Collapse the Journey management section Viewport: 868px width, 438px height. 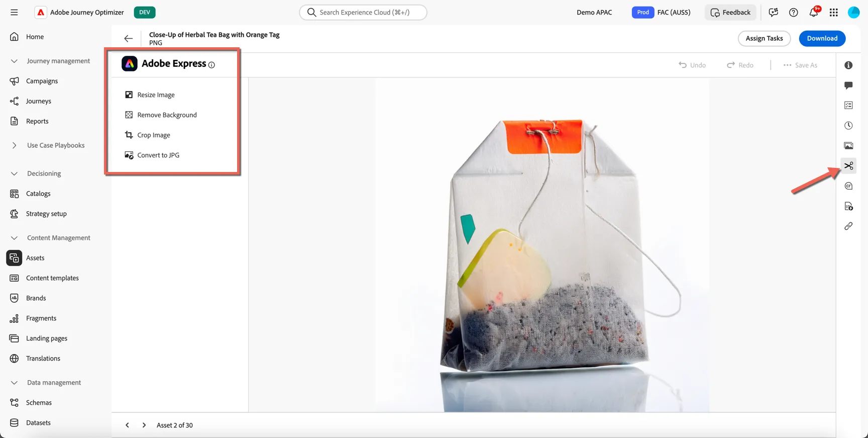point(14,61)
